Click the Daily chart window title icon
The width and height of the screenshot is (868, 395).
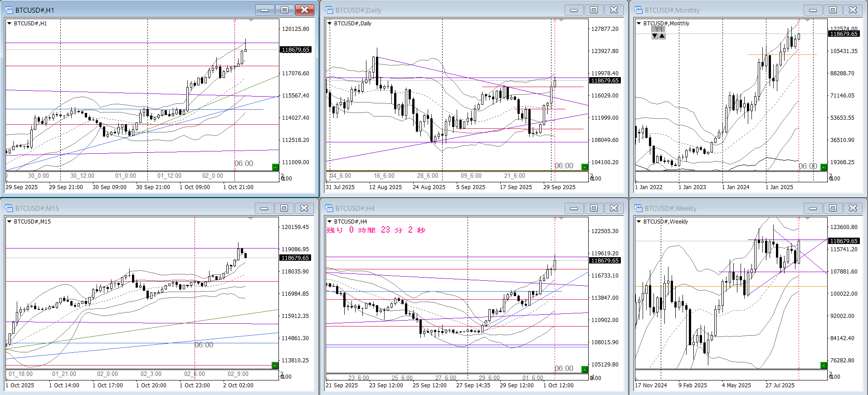(x=329, y=10)
